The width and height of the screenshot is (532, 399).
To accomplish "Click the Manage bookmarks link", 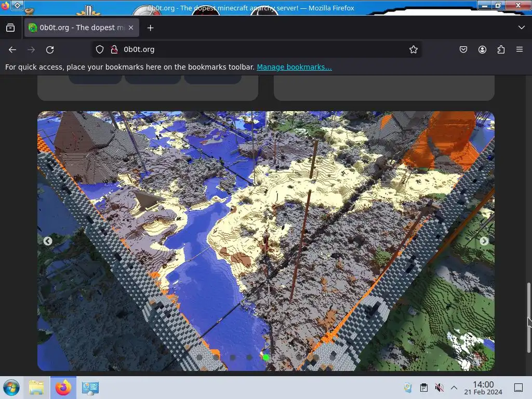I will click(x=294, y=67).
